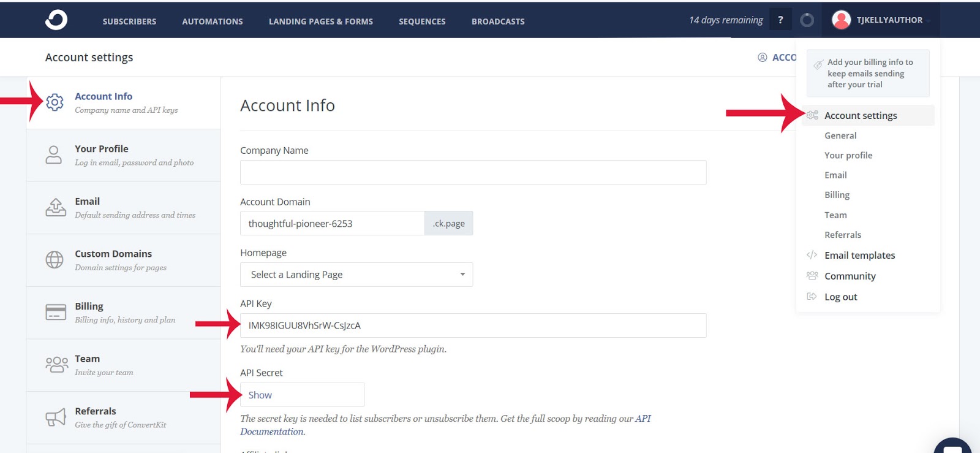Open the Homepage landing page dropdown

[356, 275]
